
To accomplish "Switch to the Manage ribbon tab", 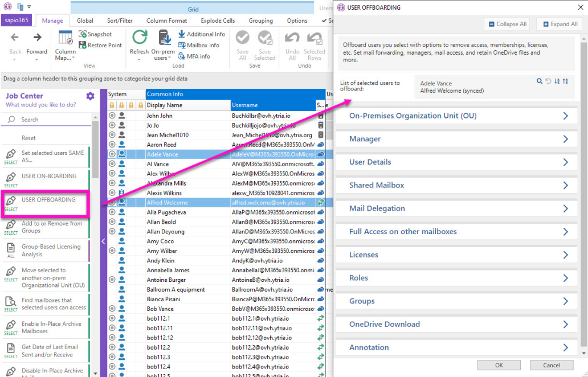I will coord(52,21).
